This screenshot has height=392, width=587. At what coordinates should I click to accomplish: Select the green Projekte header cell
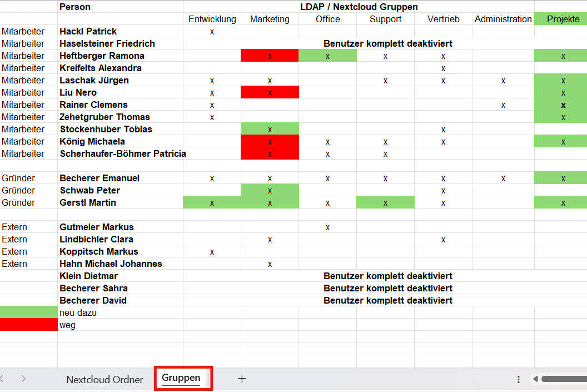[560, 19]
